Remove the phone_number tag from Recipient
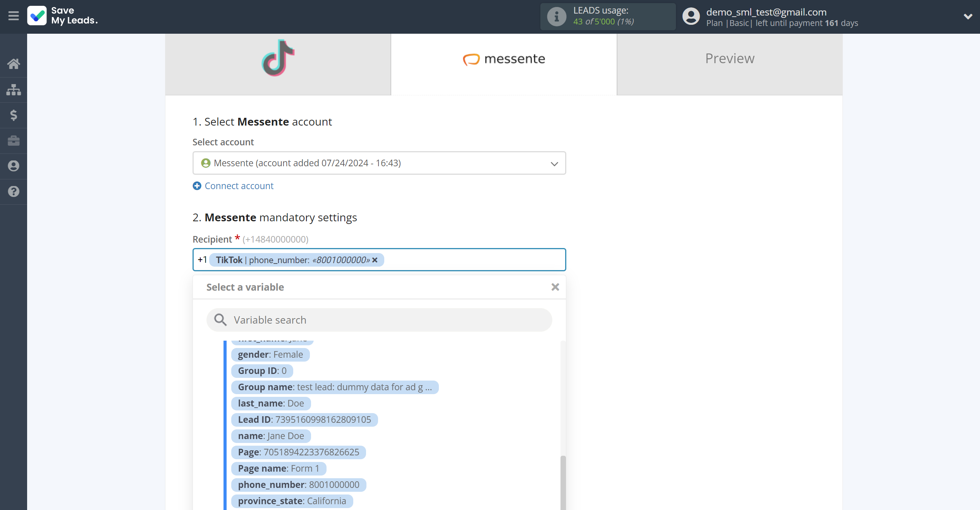The image size is (980, 510). point(375,260)
